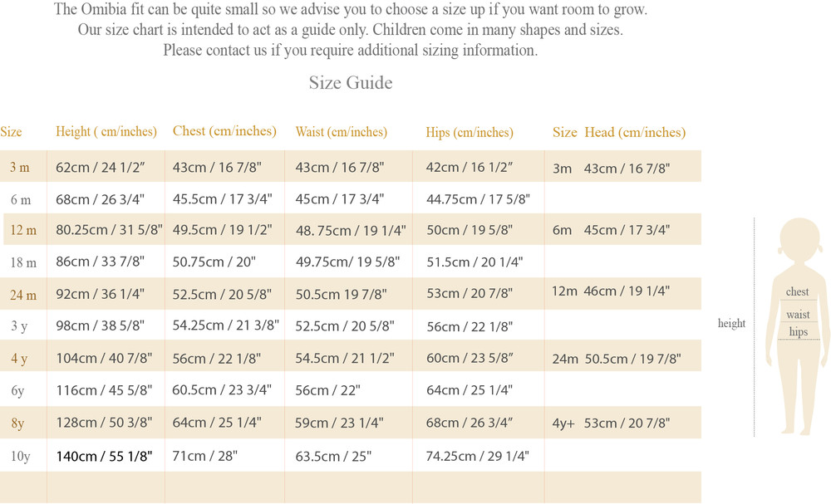Viewport: 831px width, 504px height.
Task: Click the "10y" size row label
Action: tap(22, 455)
